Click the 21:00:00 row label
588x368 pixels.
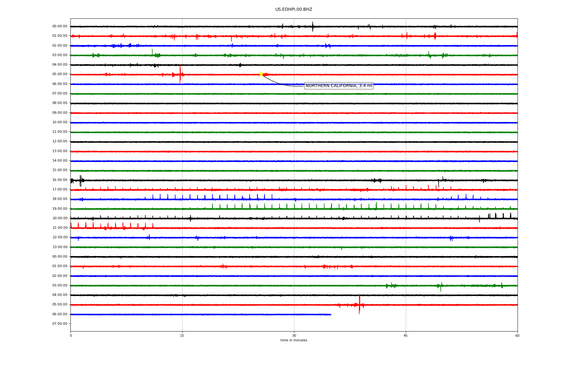click(60, 228)
